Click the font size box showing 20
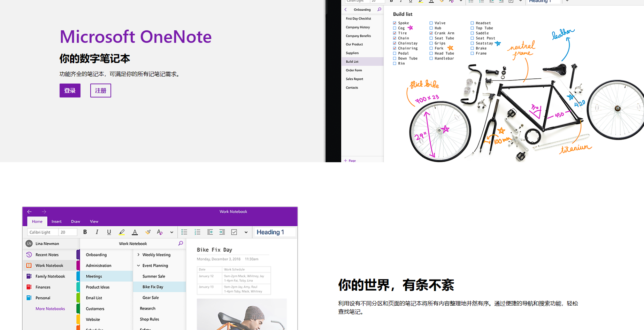Viewport: 644px width, 330px height. coord(68,232)
